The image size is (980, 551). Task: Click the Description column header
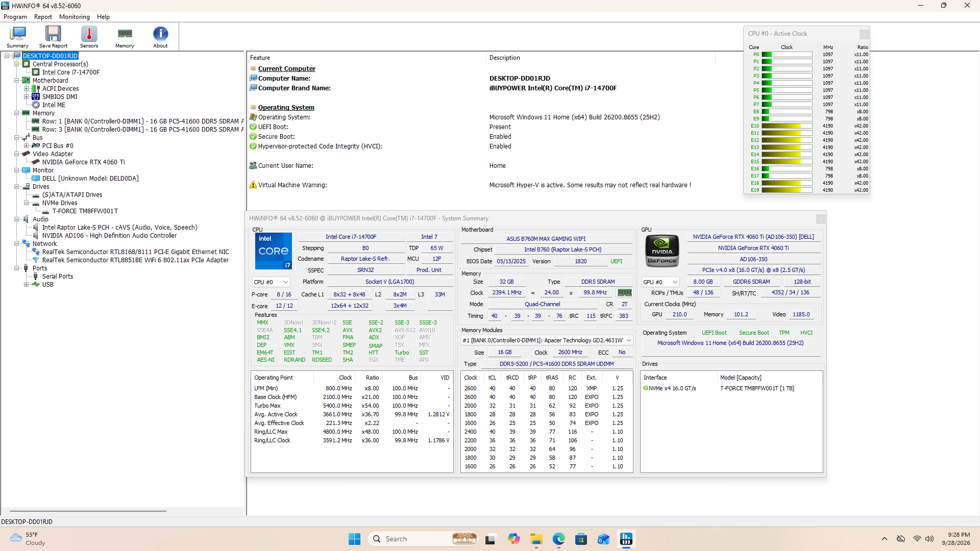(x=601, y=58)
